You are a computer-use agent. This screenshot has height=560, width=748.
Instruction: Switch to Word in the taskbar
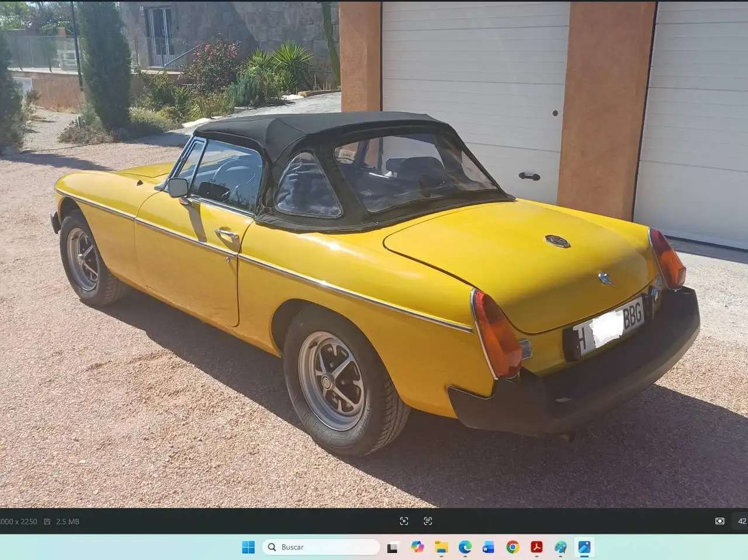pos(489,547)
